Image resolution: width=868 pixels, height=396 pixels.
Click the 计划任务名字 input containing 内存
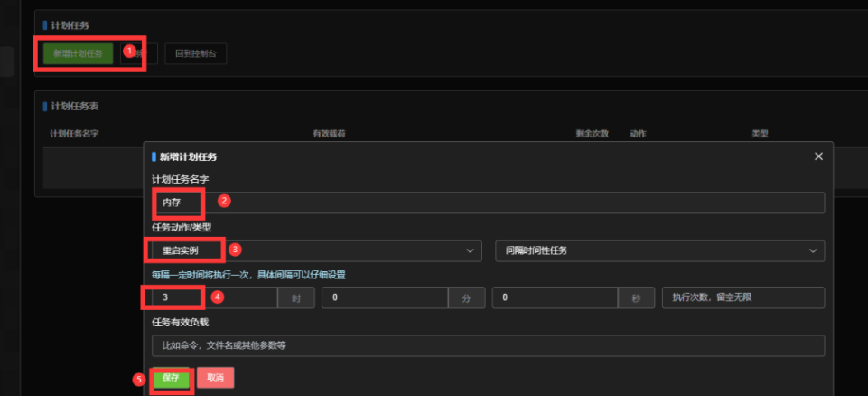tap(488, 203)
